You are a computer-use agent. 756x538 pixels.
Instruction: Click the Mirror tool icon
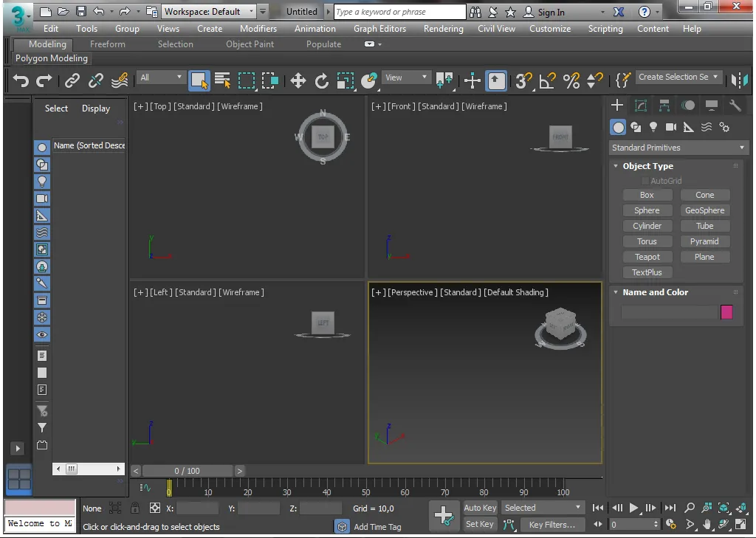coord(739,80)
